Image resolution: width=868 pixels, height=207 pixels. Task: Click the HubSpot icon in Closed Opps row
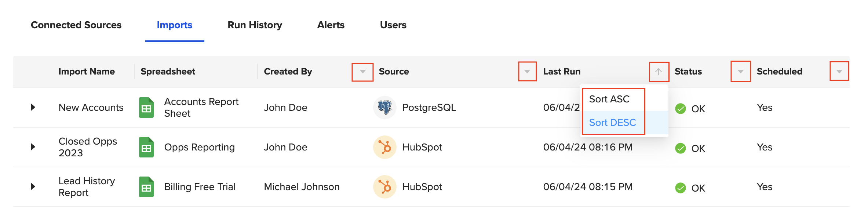pyautogui.click(x=385, y=147)
